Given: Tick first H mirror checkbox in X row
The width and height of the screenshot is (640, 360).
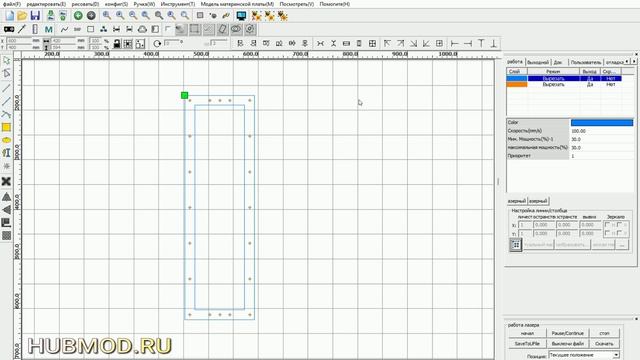Looking at the screenshot, I should click(x=607, y=225).
